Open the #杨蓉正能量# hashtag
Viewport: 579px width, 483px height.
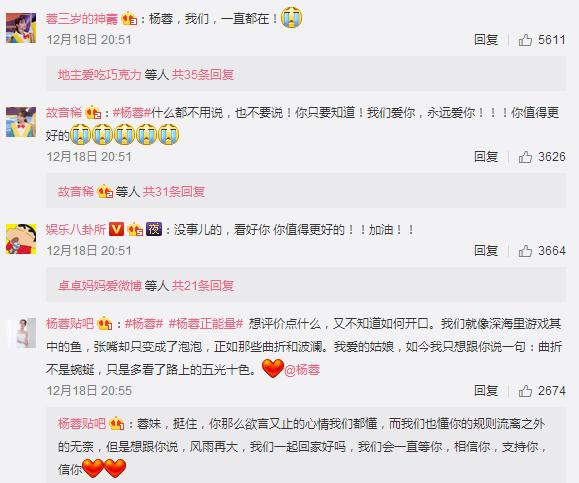click(206, 324)
